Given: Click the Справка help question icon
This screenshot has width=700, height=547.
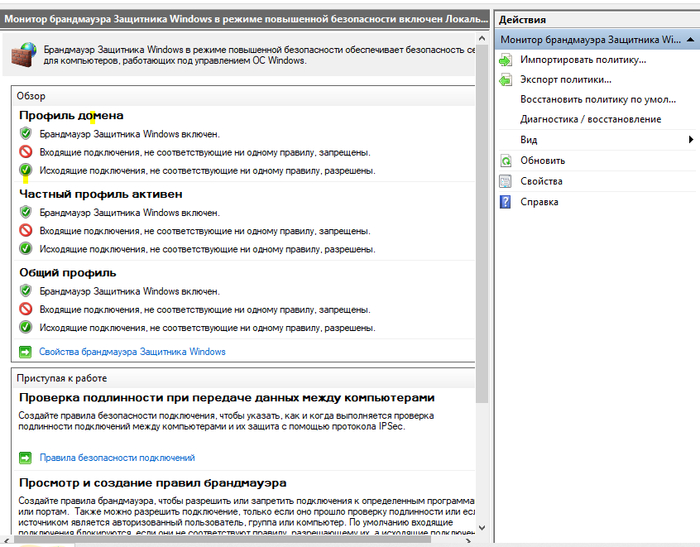Looking at the screenshot, I should 505,202.
